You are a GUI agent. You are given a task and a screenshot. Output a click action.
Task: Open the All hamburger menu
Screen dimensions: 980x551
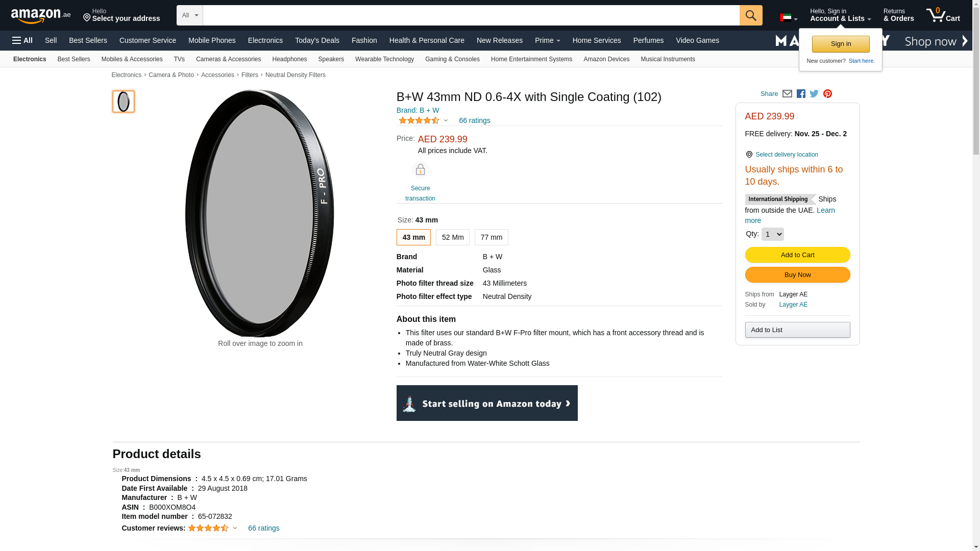pyautogui.click(x=22, y=40)
